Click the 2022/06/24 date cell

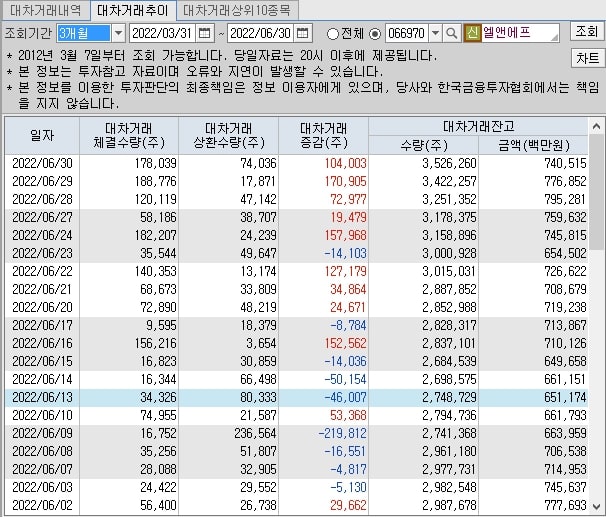click(x=42, y=235)
